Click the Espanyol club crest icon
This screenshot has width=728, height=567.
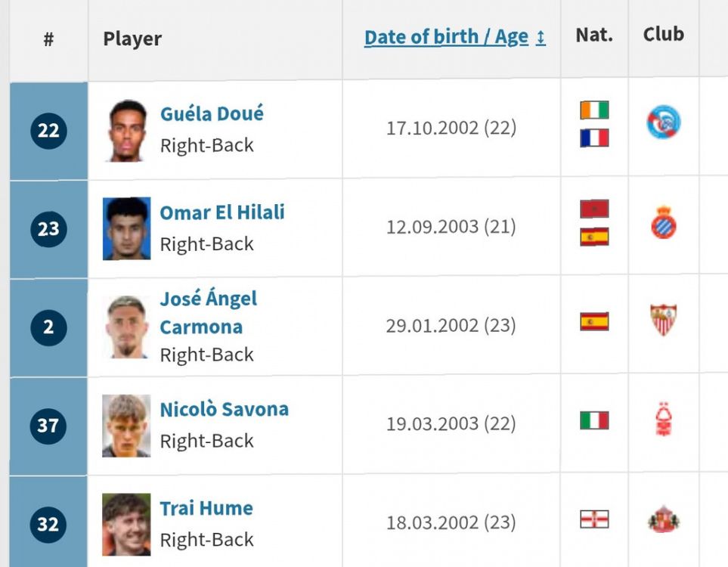pos(664,222)
